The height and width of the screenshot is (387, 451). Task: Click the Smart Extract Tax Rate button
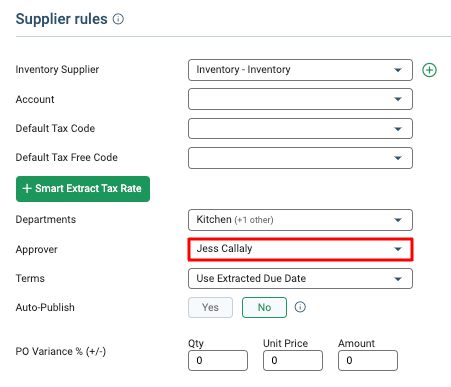click(x=83, y=189)
